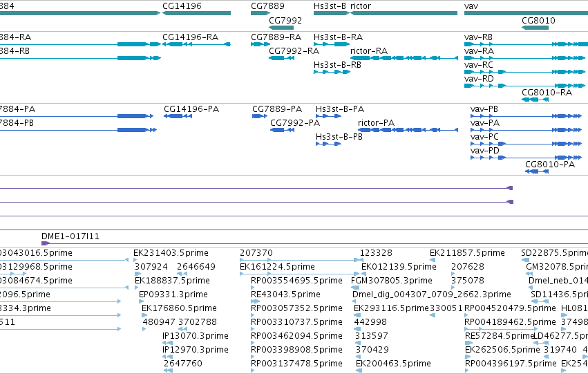Click the vav-RD transcript label
The height and width of the screenshot is (374, 588).
(479, 79)
